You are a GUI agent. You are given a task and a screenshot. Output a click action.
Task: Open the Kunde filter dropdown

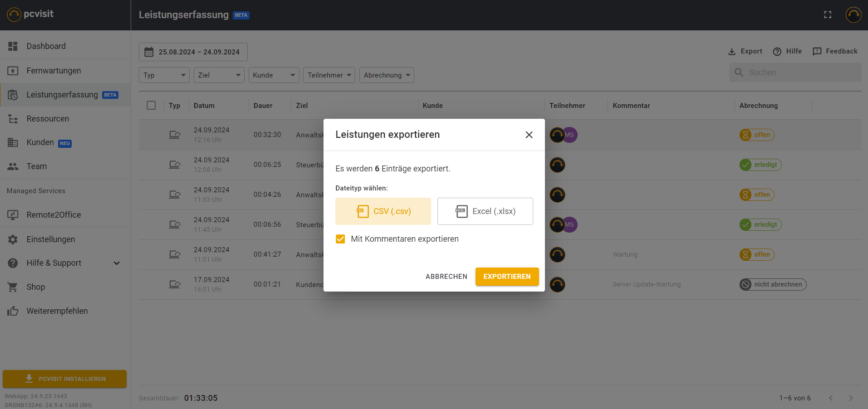(x=273, y=75)
